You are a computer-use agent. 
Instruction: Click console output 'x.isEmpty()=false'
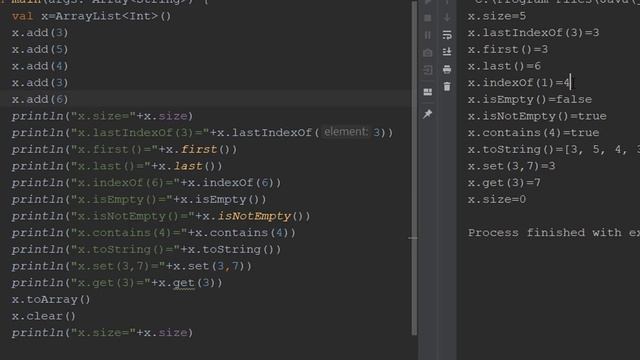[x=530, y=100]
